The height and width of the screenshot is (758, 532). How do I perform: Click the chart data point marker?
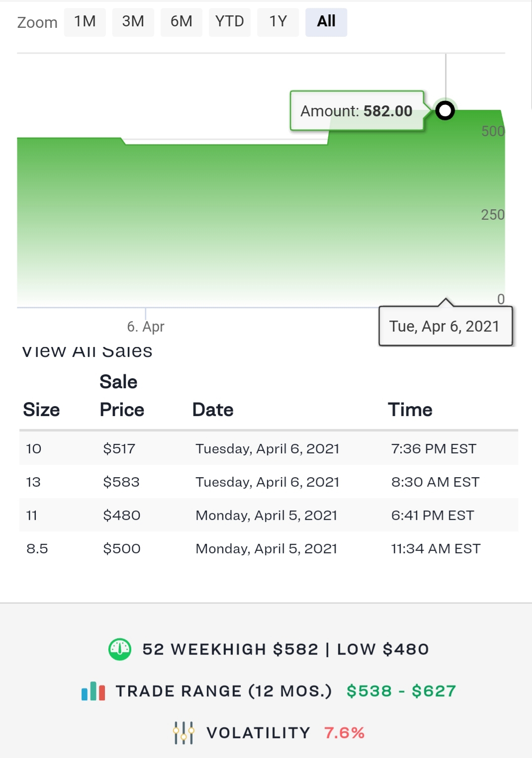pyautogui.click(x=445, y=110)
